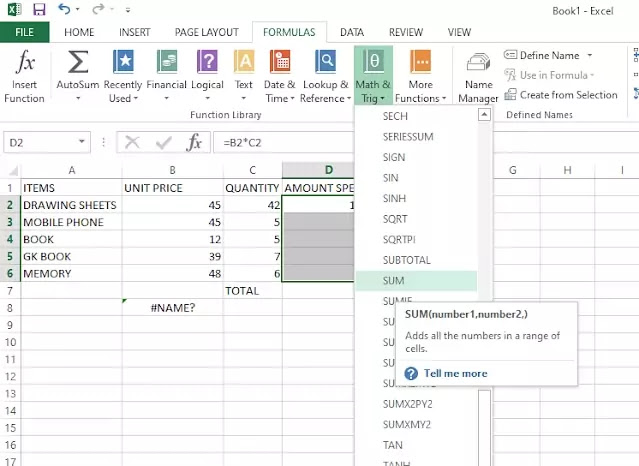Select the MEMORY cell
Screen dimensions: 639x466
71,274
